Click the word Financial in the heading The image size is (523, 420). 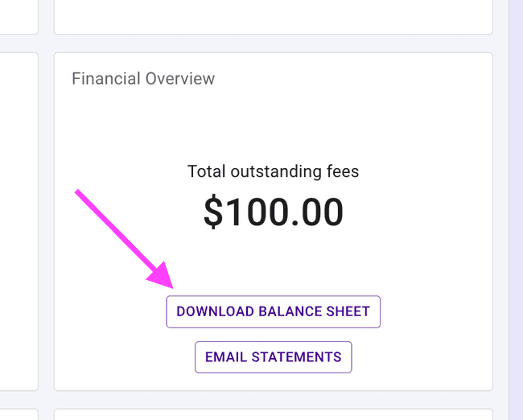[x=105, y=79]
